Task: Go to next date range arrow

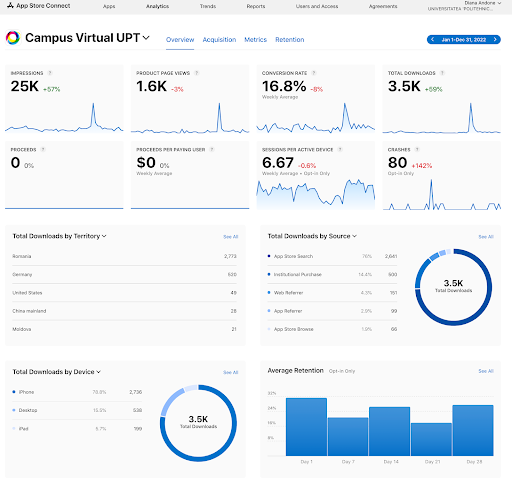Action: coord(495,40)
